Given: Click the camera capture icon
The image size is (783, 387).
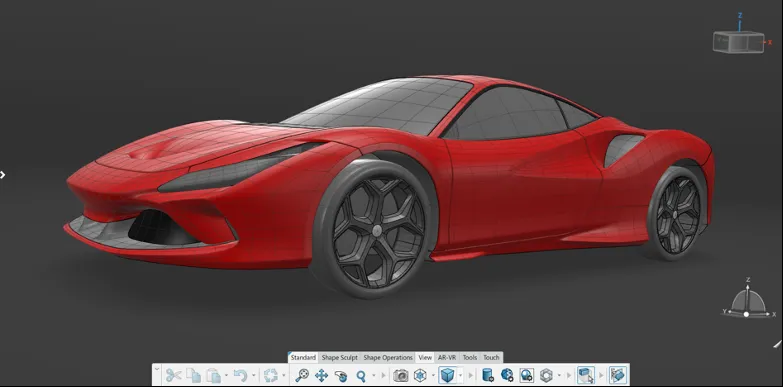Looking at the screenshot, I should tap(400, 375).
